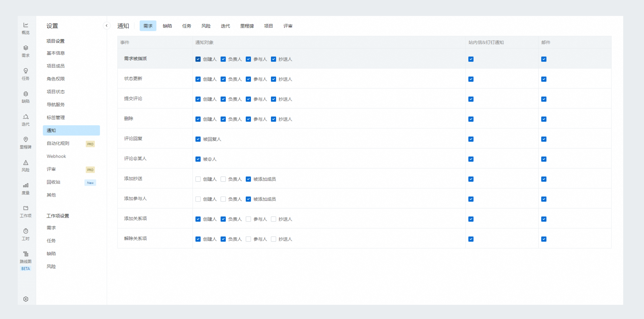Uncheck 被@人 for 评论@某人 event

coord(198,159)
